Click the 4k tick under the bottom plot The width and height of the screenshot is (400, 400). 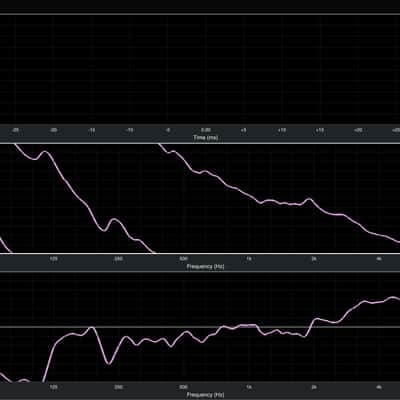(379, 387)
